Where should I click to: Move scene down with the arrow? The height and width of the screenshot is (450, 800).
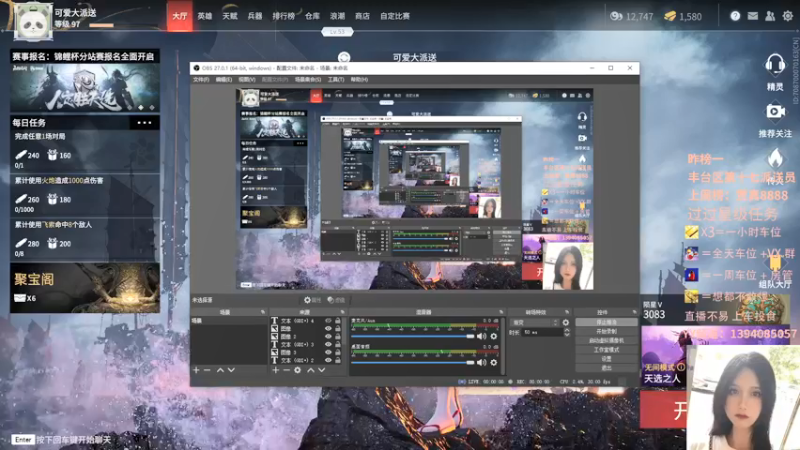(231, 370)
